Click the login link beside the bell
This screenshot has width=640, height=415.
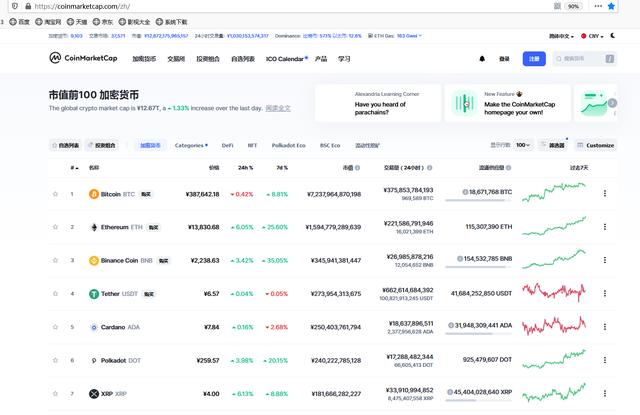click(x=504, y=59)
